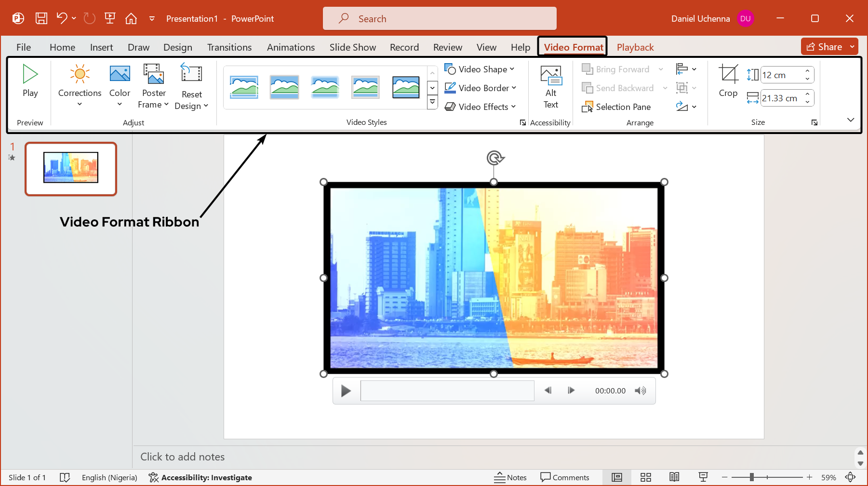Viewport: 868px width, 486px height.
Task: Open the Selection Pane
Action: tap(616, 107)
